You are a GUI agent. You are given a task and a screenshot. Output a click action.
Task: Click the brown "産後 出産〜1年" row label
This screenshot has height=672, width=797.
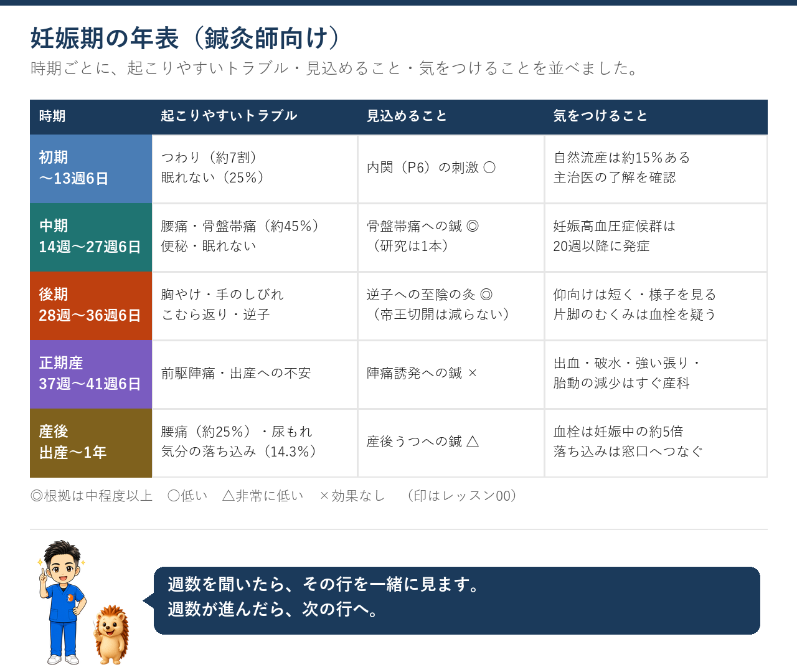tap(91, 443)
